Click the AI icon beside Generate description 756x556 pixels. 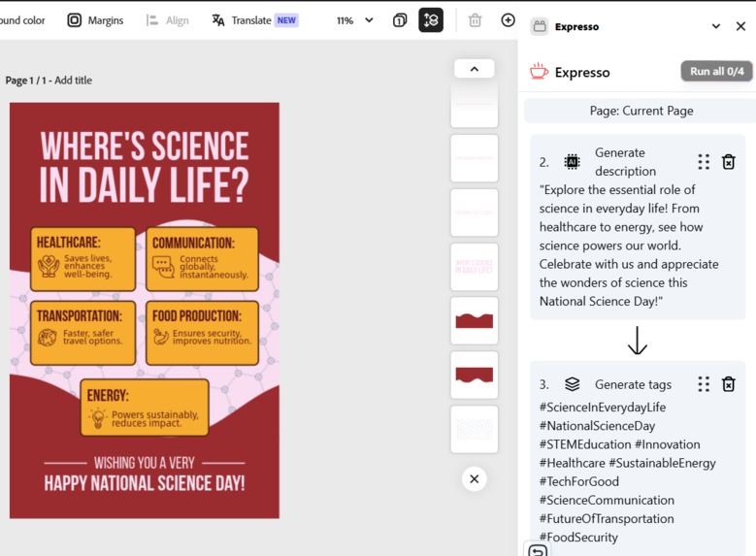[x=572, y=162]
